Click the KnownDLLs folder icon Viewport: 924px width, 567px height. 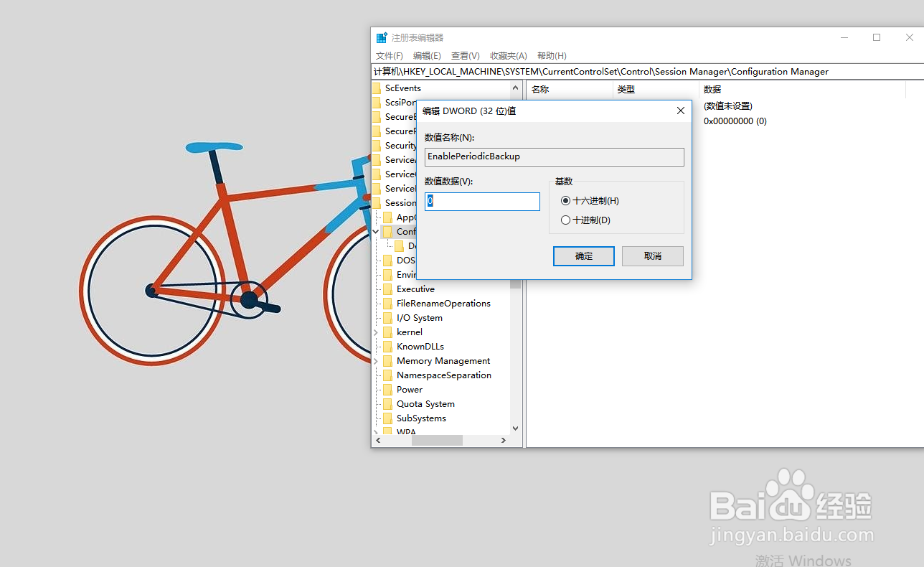(388, 347)
